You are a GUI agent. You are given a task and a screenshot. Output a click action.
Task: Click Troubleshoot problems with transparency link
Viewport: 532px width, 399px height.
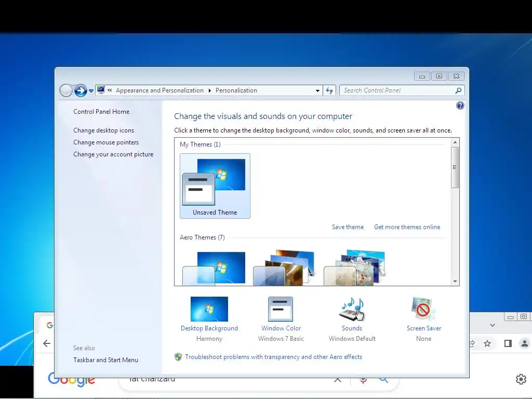pyautogui.click(x=273, y=357)
